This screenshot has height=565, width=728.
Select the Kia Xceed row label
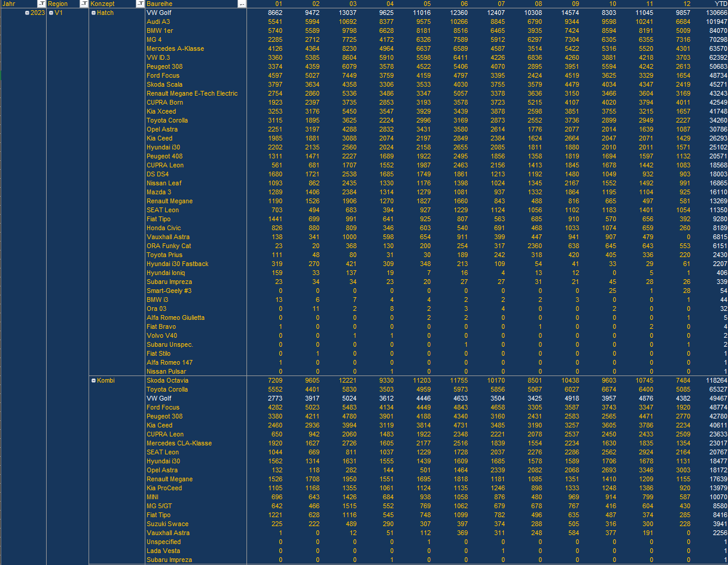tap(162, 111)
